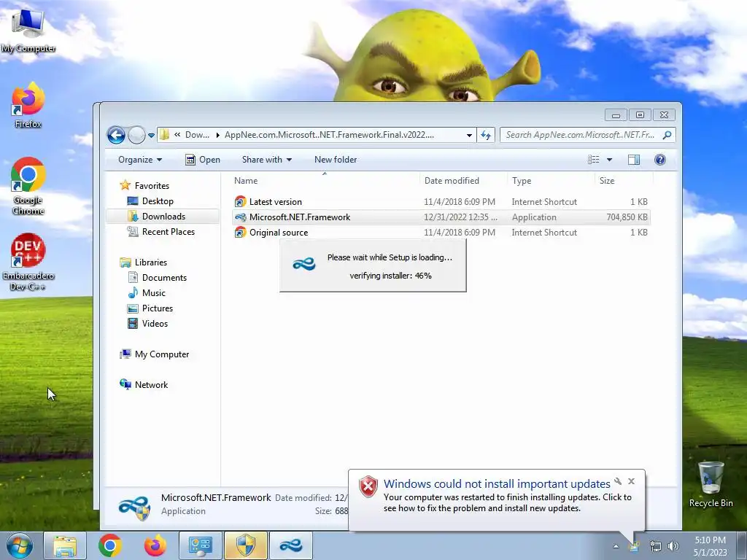The width and height of the screenshot is (747, 560).
Task: Sort by Type column header
Action: click(522, 181)
